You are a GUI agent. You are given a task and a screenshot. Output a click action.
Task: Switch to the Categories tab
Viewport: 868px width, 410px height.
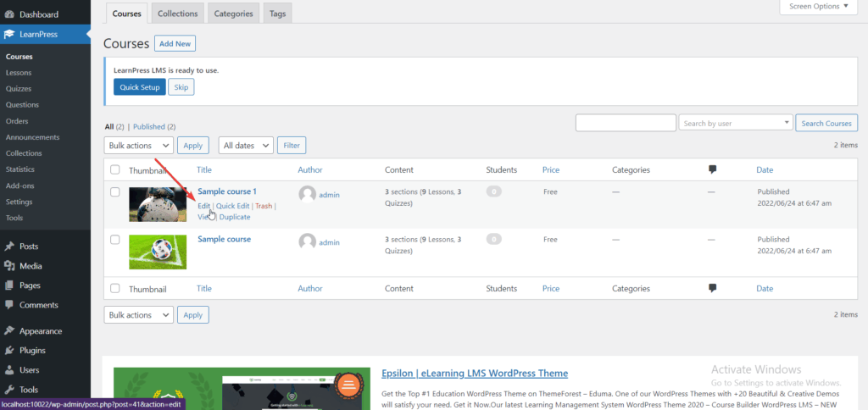pyautogui.click(x=234, y=14)
